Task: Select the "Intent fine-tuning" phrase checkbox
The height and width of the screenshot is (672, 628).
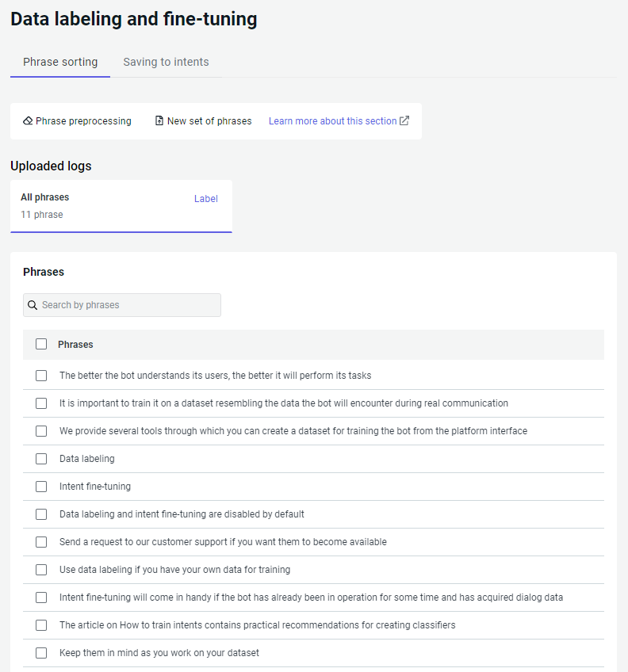Action: [41, 487]
